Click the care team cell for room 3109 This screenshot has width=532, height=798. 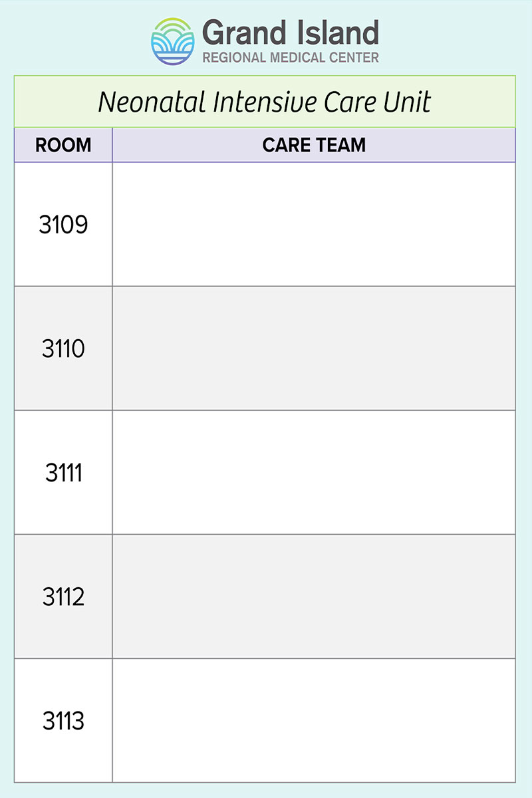pyautogui.click(x=314, y=225)
